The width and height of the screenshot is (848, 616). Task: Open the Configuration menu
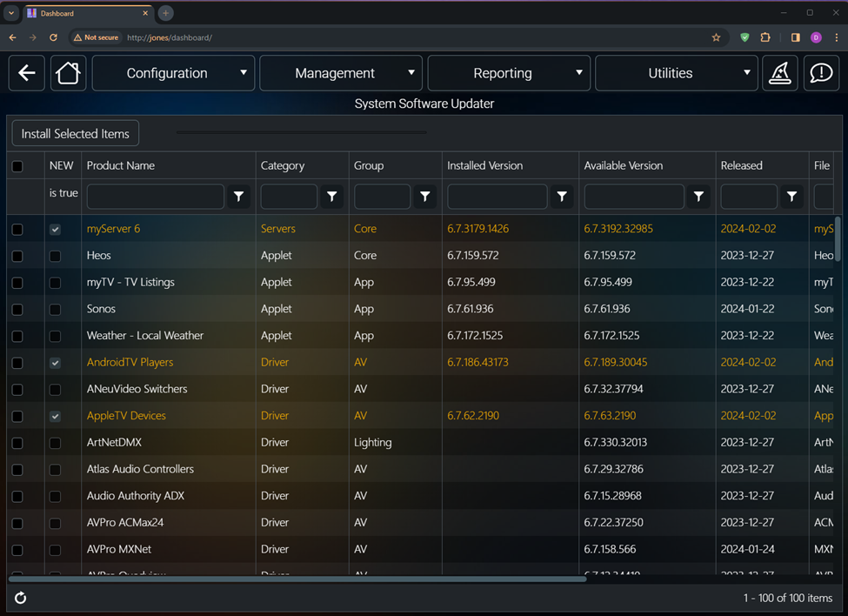173,72
